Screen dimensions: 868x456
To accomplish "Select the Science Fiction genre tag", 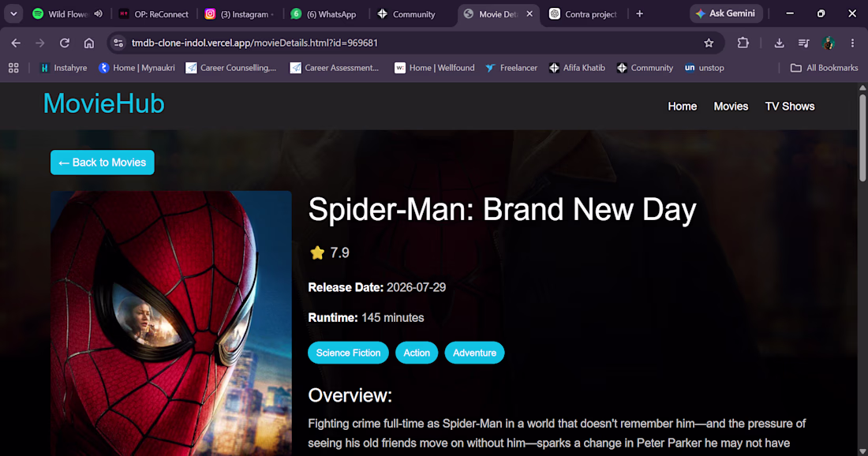I will pyautogui.click(x=348, y=353).
